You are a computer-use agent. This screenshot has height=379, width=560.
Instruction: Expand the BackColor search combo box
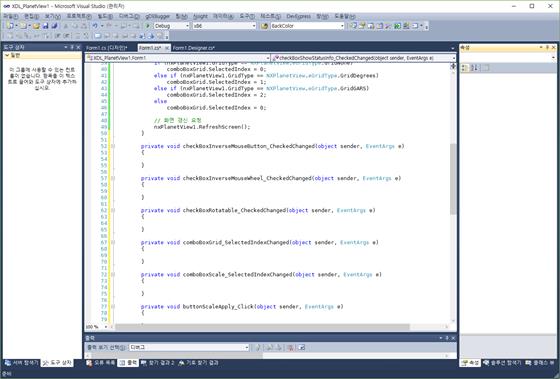pyautogui.click(x=342, y=26)
